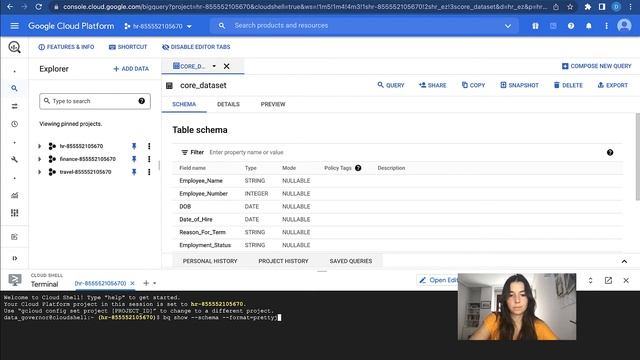
Task: Open the SQL workspace search icon in sidebar
Action: click(x=14, y=88)
